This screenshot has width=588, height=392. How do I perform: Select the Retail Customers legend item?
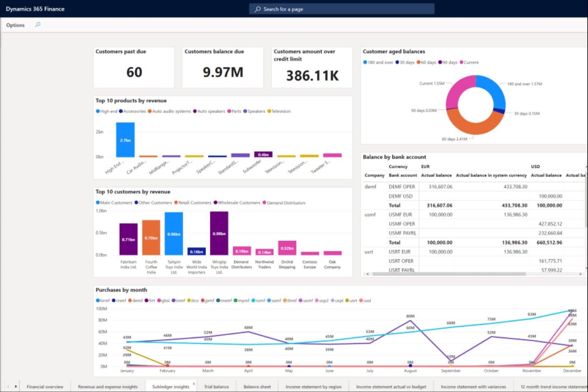point(193,203)
